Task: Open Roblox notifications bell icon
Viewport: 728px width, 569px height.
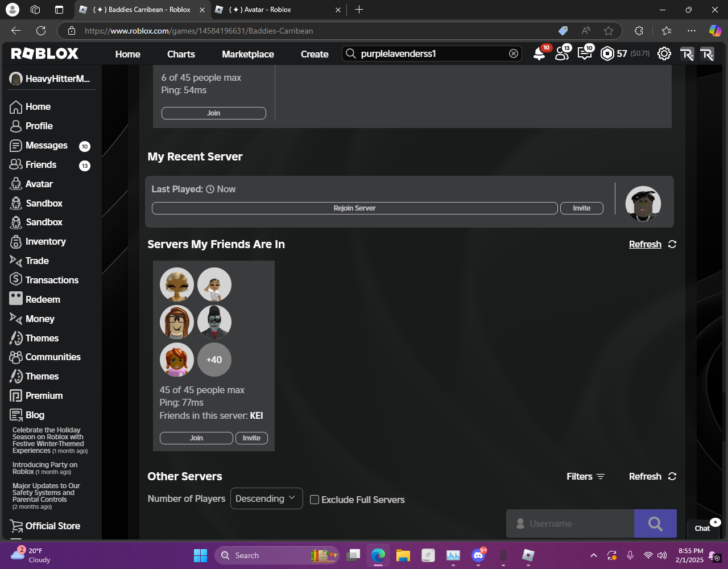Action: [539, 53]
